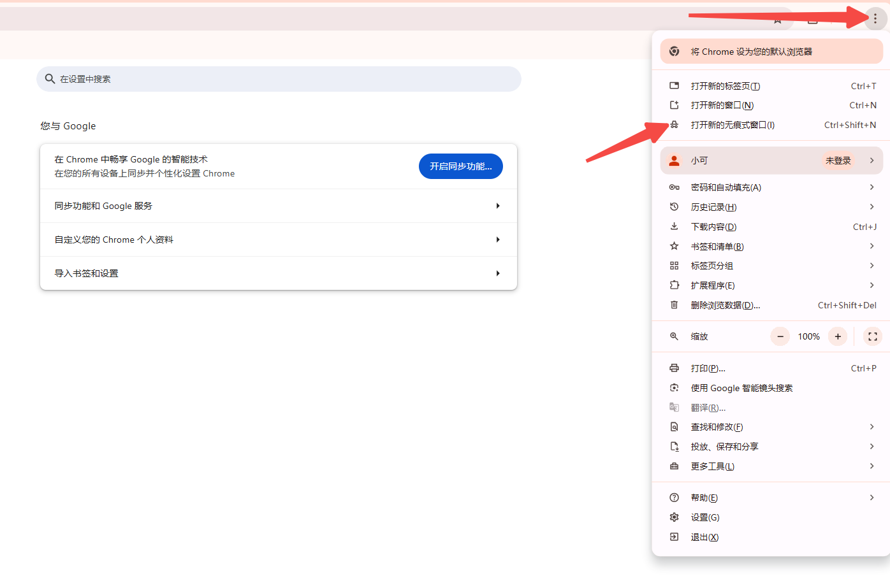890x588 pixels.
Task: Click the Google Lens search icon
Action: 674,388
